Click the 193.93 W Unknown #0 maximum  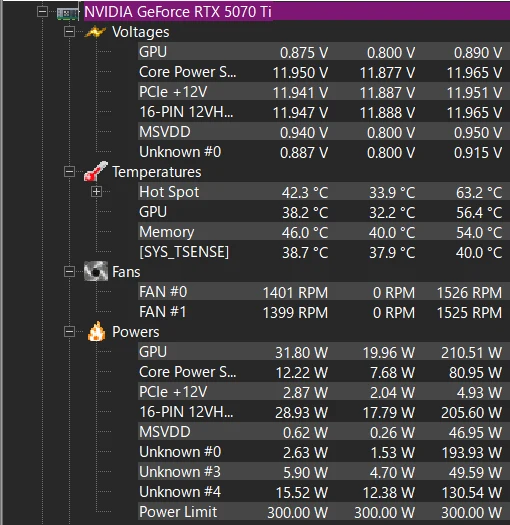[472, 453]
